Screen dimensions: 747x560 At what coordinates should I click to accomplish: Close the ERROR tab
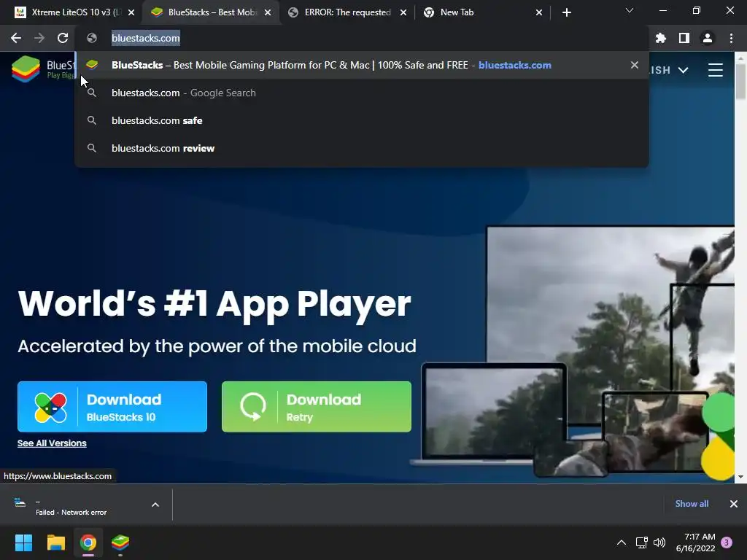point(403,12)
